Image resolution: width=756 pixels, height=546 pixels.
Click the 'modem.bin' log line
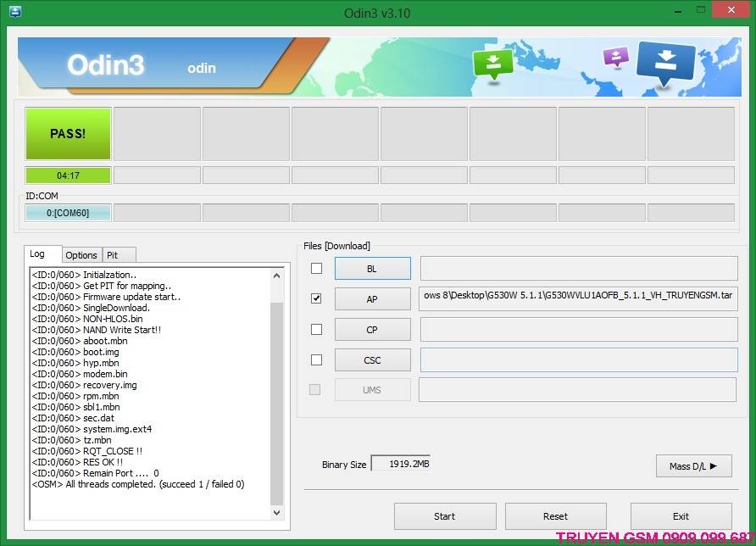pos(80,374)
